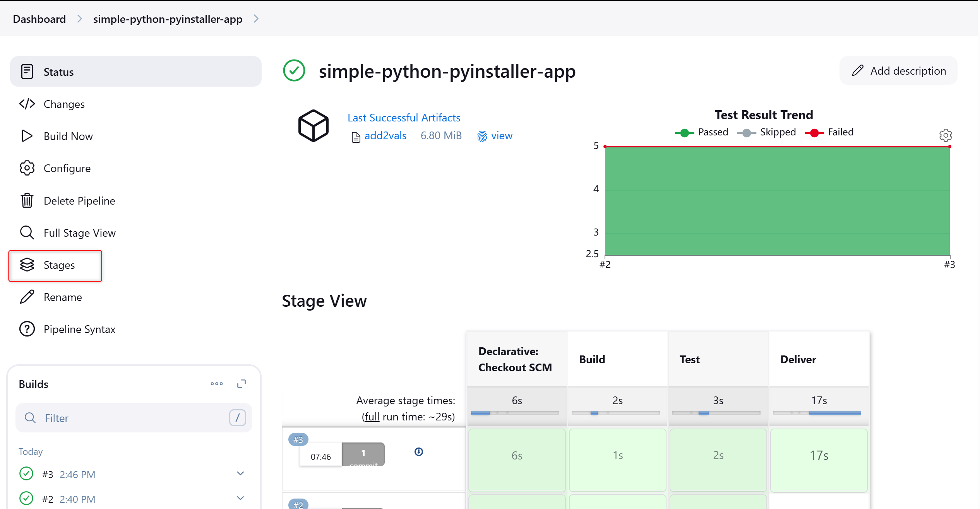Click the Status document icon
This screenshot has height=509, width=980.
pyautogui.click(x=27, y=72)
